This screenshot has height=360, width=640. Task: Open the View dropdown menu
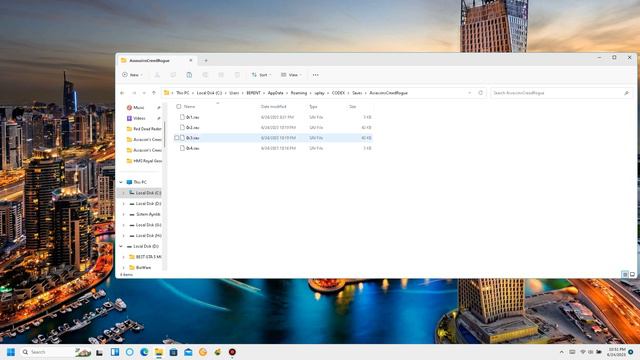(x=291, y=75)
